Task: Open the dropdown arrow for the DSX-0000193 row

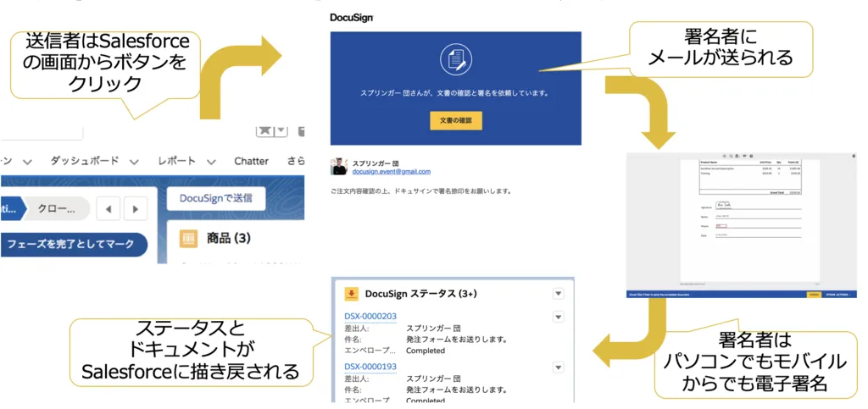Action: click(558, 367)
